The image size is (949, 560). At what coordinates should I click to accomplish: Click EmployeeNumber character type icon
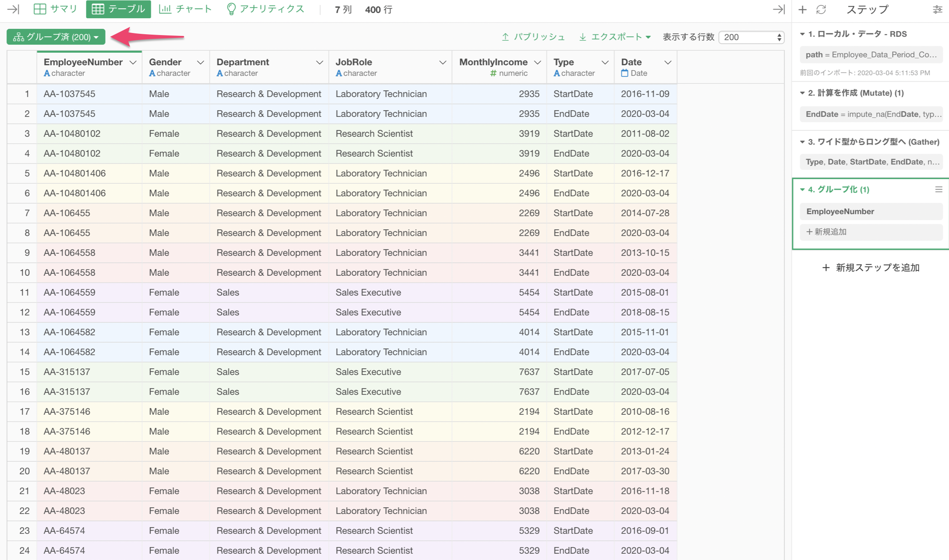pos(47,73)
